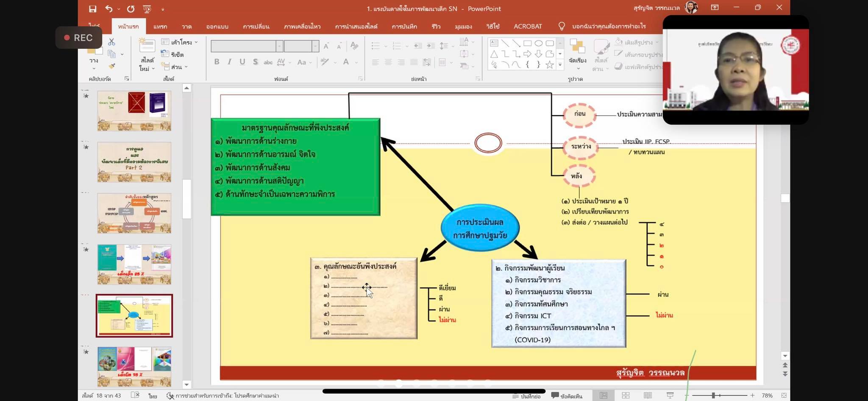Image resolution: width=868 pixels, height=401 pixels.
Task: Click the zoom slider handle
Action: click(x=713, y=395)
